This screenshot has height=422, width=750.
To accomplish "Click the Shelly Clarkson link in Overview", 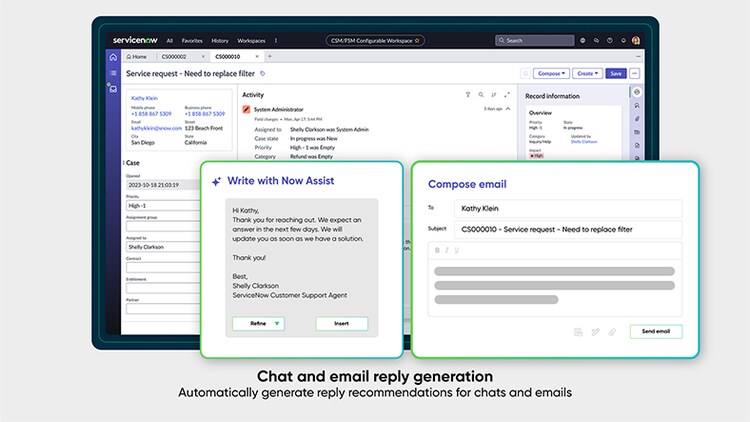I will (584, 142).
